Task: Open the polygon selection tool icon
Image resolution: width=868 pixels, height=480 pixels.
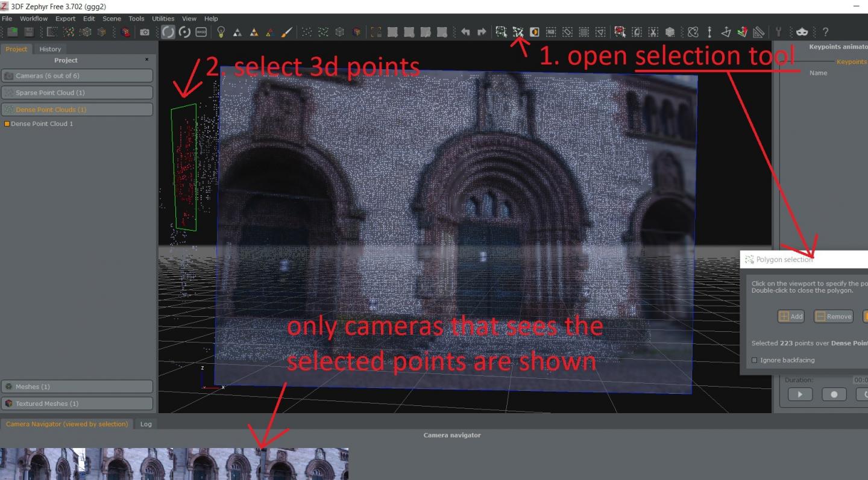Action: 518,32
